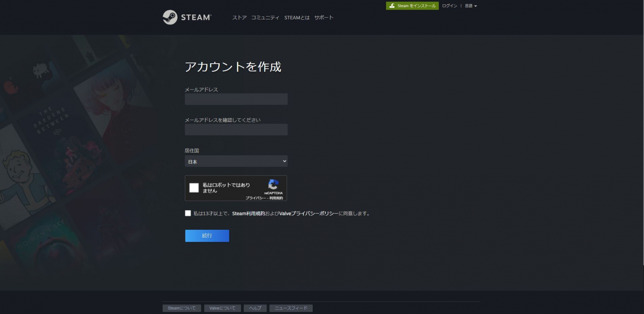The image size is (644, 314).
Task: Click the Steam install download icon
Action: pos(392,6)
